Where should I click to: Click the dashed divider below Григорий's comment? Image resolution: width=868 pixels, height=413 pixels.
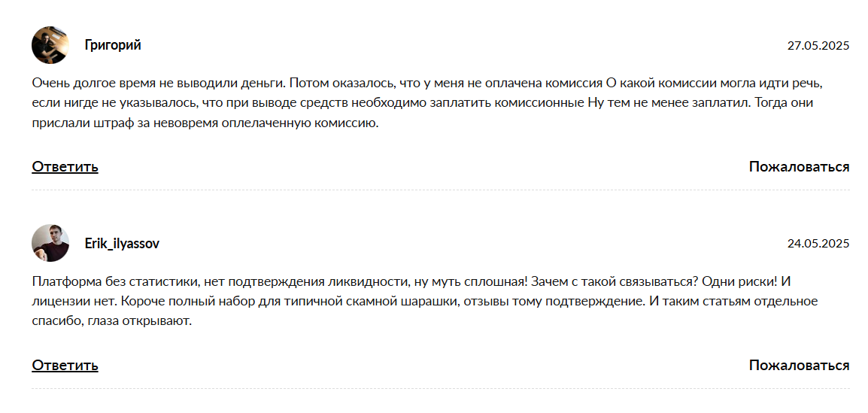pos(441,190)
